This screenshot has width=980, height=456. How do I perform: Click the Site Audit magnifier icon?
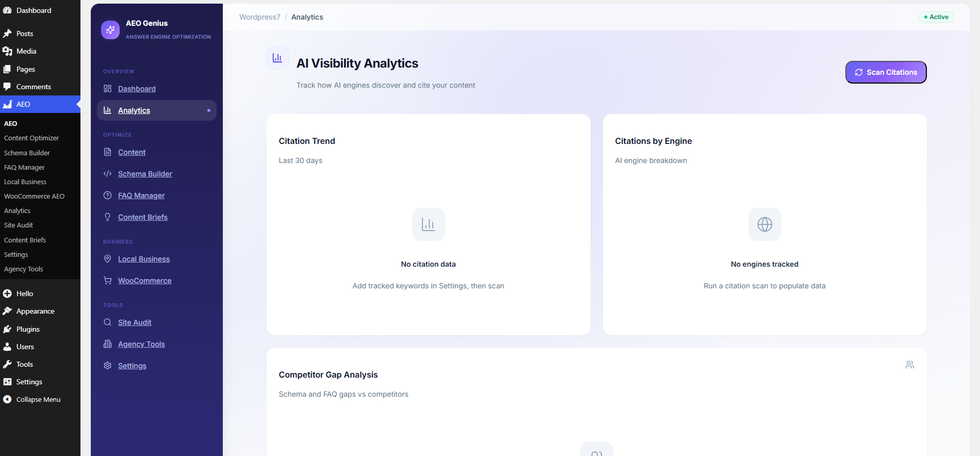coord(107,322)
